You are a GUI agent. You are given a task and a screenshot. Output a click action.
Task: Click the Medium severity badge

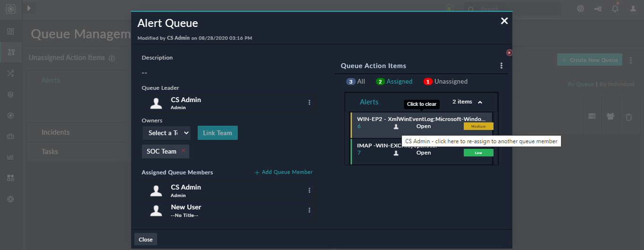(478, 126)
